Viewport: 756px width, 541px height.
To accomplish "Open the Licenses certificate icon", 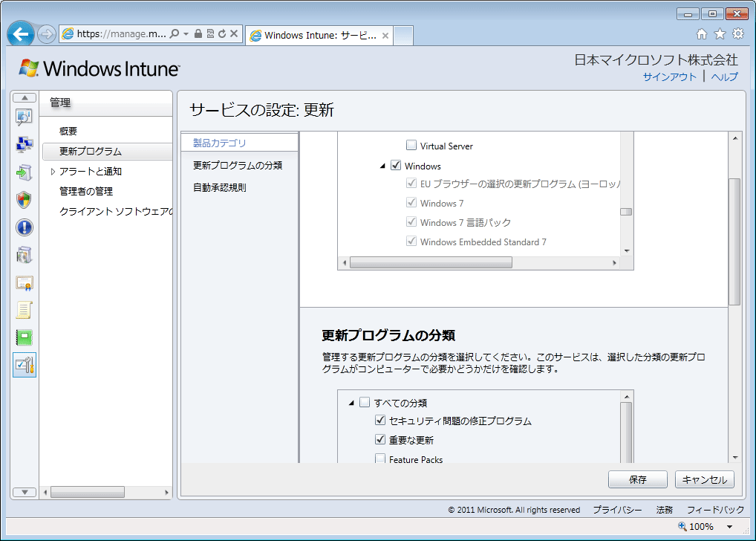I will click(x=24, y=283).
